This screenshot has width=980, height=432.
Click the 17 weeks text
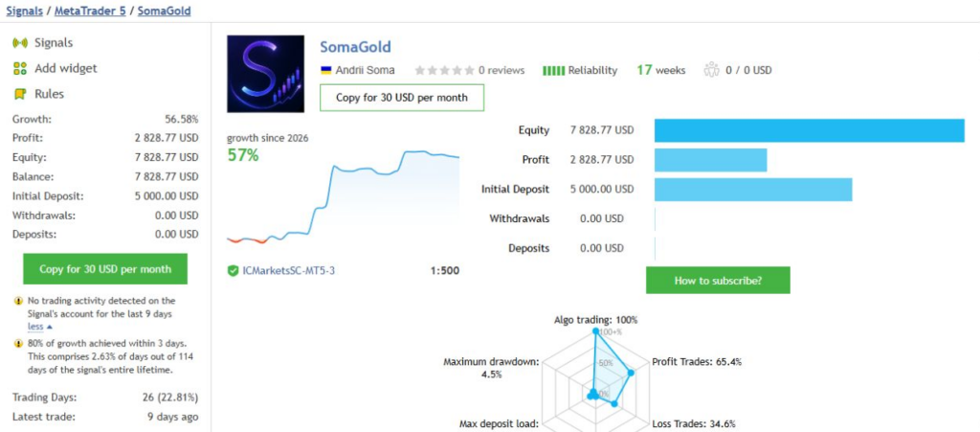660,70
